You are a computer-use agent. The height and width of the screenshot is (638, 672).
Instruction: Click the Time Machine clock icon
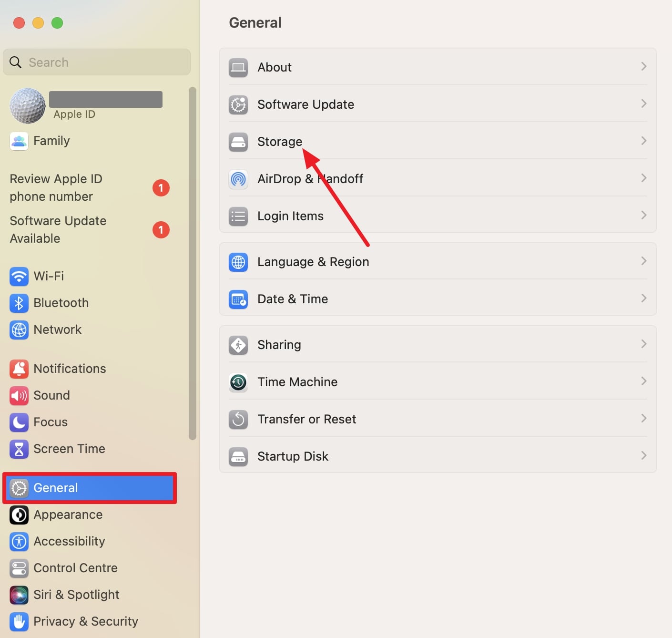(x=238, y=382)
